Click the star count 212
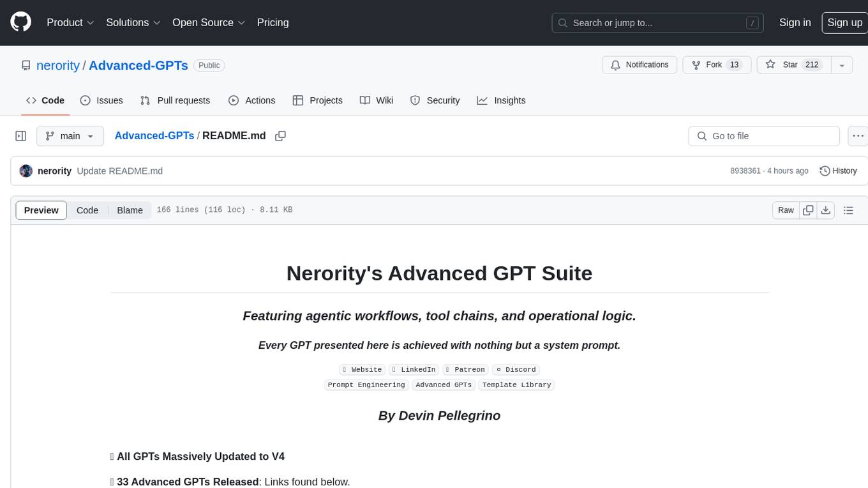Screen dimensions: 868x488 tap(812, 65)
